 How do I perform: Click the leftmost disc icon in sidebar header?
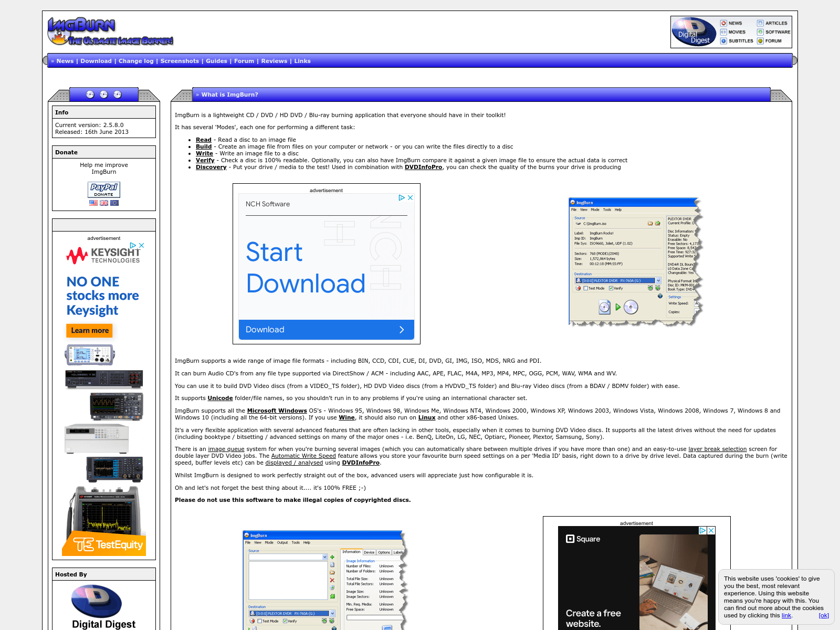(x=90, y=94)
